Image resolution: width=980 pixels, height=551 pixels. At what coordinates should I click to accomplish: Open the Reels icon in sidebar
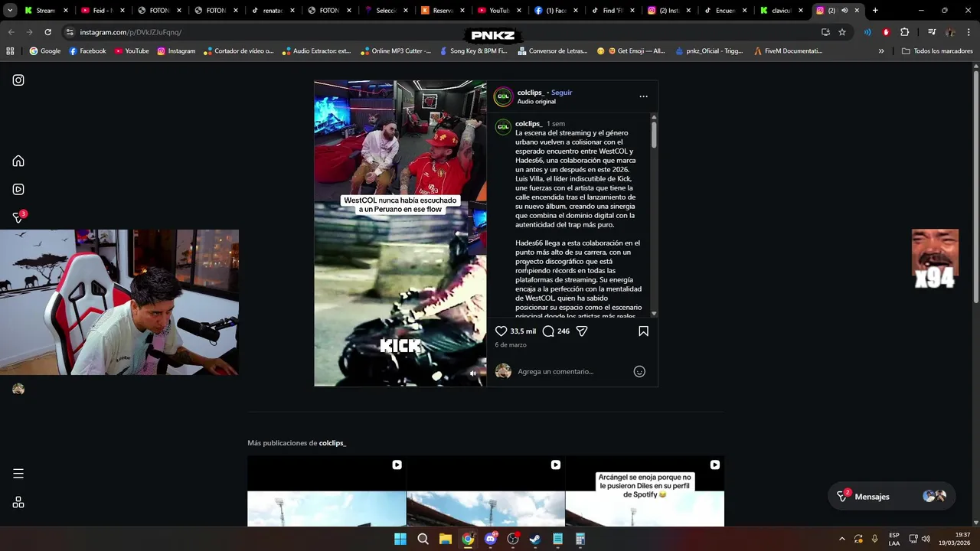18,189
